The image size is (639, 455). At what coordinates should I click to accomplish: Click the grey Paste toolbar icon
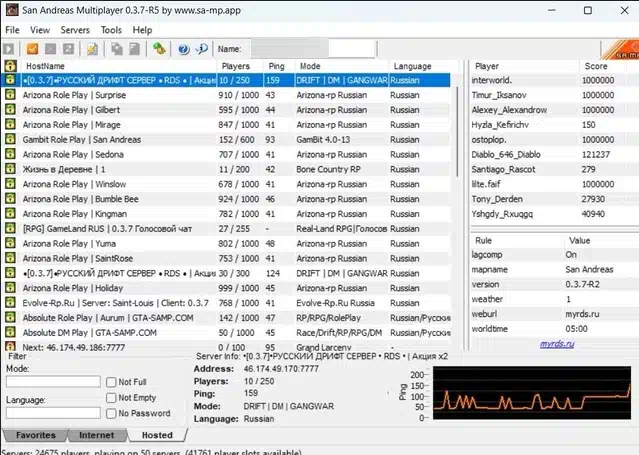(x=134, y=49)
